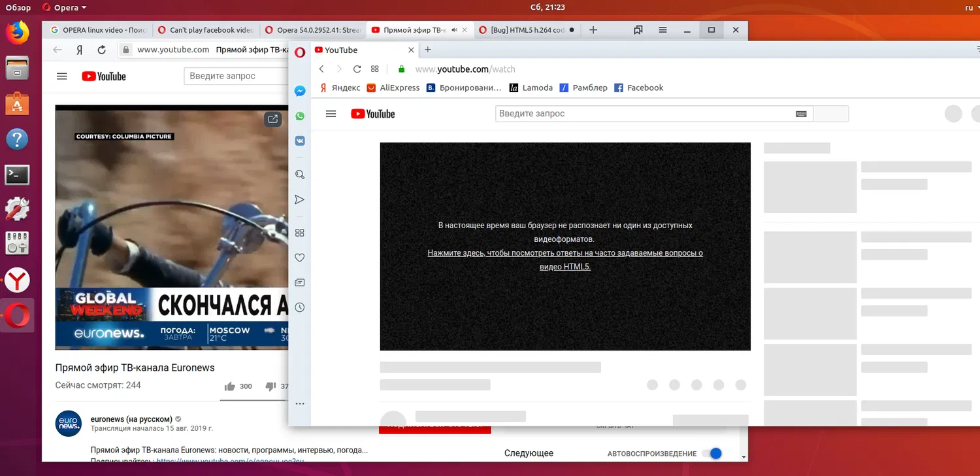This screenshot has height=476, width=980.
Task: Reload page in Yandex Browser window
Action: pos(101,50)
